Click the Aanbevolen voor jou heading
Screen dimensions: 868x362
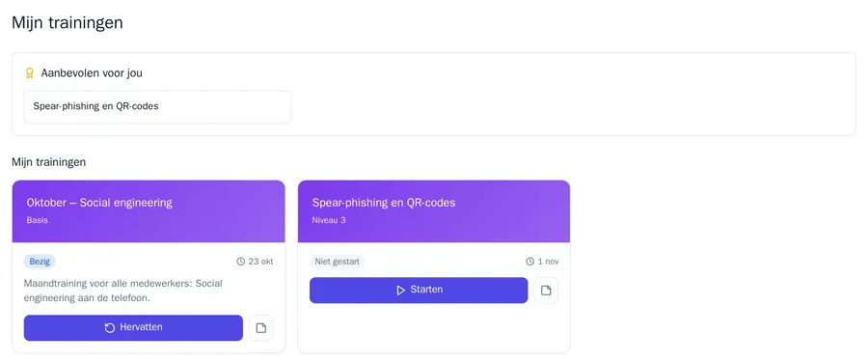pyautogui.click(x=92, y=73)
